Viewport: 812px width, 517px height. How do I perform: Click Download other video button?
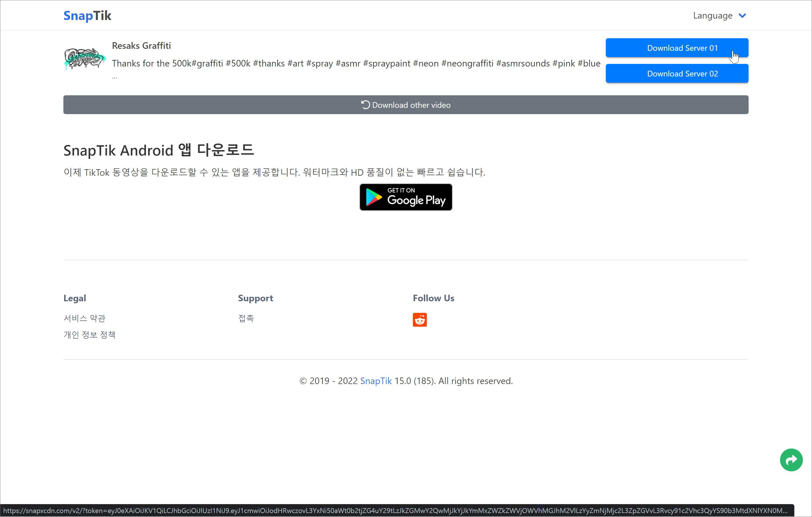406,105
